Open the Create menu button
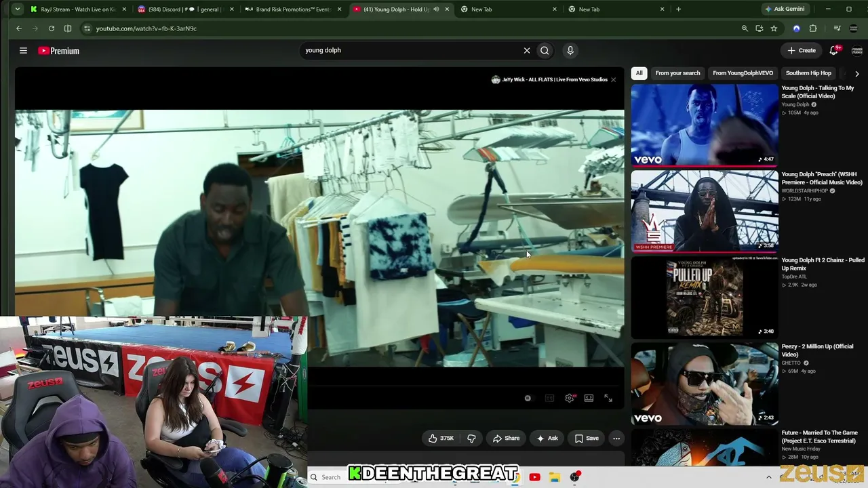 point(802,50)
